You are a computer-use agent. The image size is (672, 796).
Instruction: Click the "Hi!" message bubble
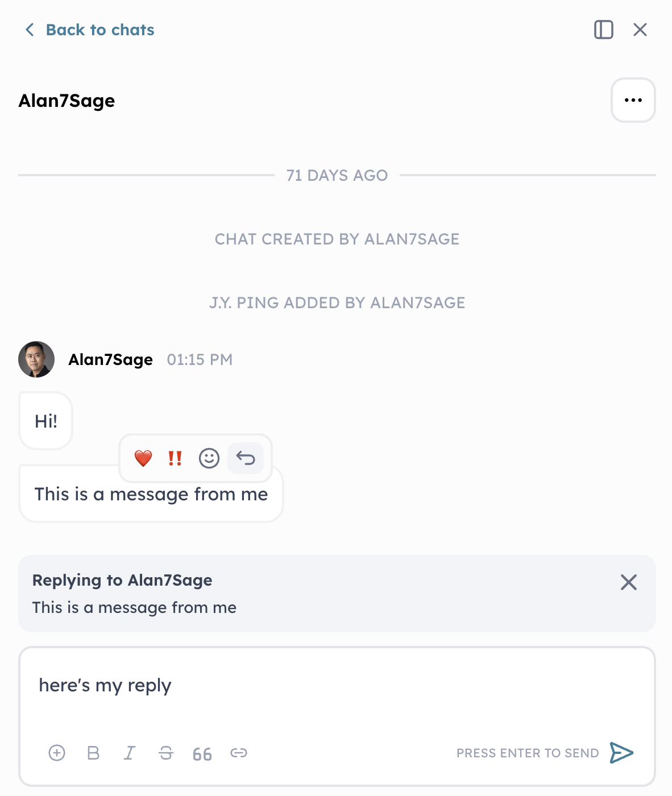click(46, 421)
